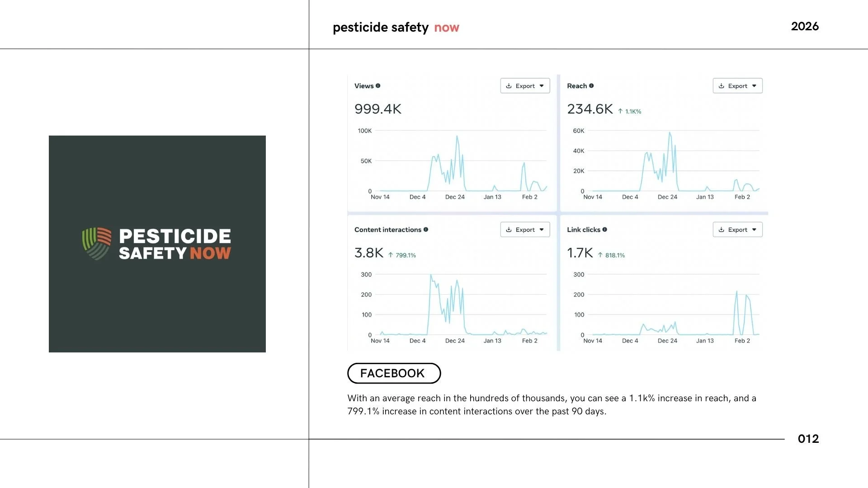This screenshot has height=488, width=868.
Task: Click the download icon on Views Export
Action: click(x=509, y=86)
